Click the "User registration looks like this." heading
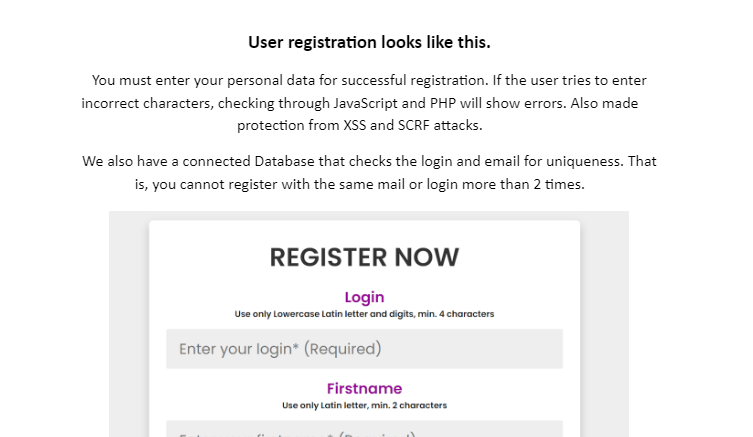Viewport: 753px width, 437px height. click(369, 43)
